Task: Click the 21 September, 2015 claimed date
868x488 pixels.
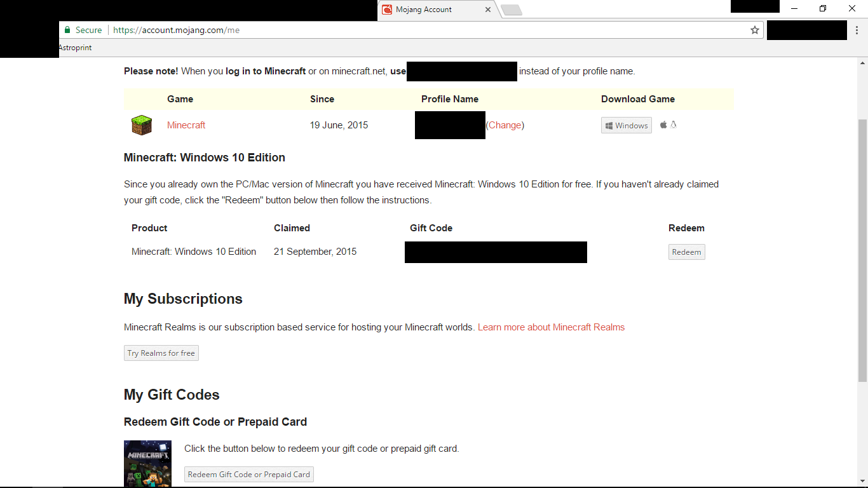Action: tap(315, 252)
